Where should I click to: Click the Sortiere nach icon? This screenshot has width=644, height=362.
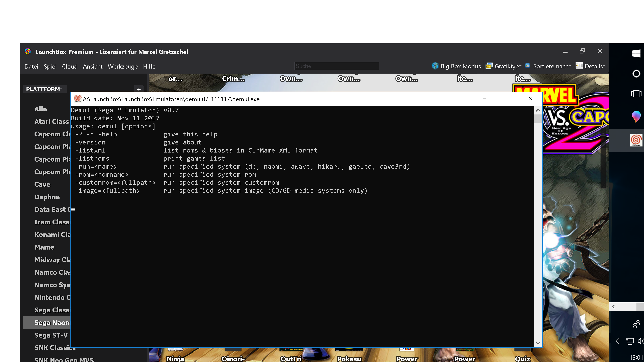click(527, 66)
